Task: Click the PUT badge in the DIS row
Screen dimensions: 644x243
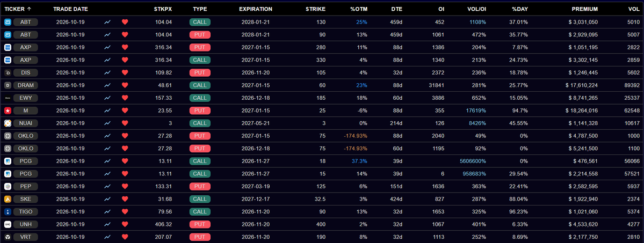Action: tap(200, 72)
